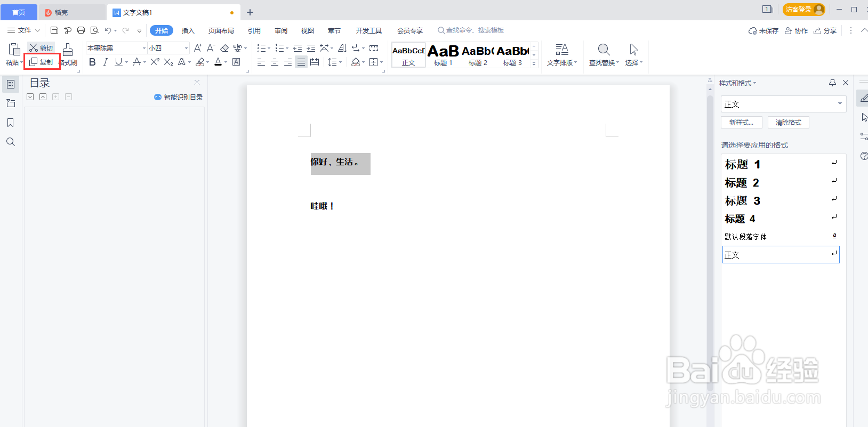Expand all outline levels down arrow
The height and width of the screenshot is (427, 868).
(30, 96)
